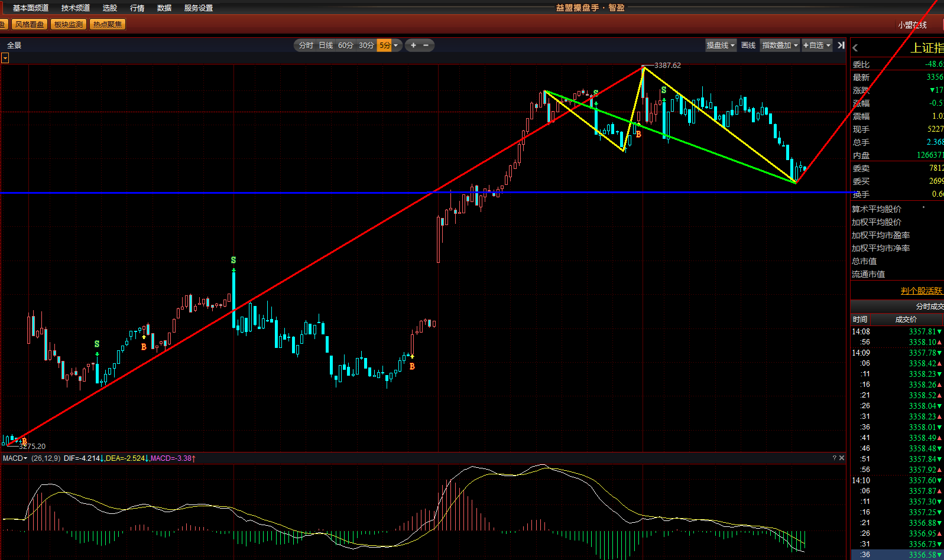Click the 上证指 index title
The width and height of the screenshot is (944, 560).
[927, 48]
